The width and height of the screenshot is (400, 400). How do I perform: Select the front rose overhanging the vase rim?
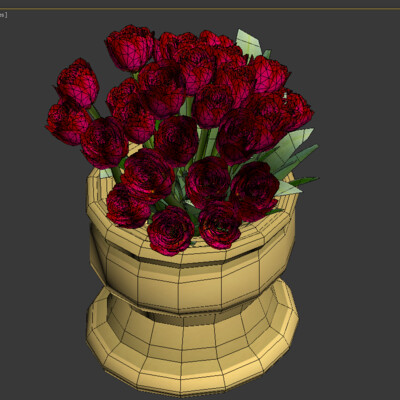(x=171, y=231)
